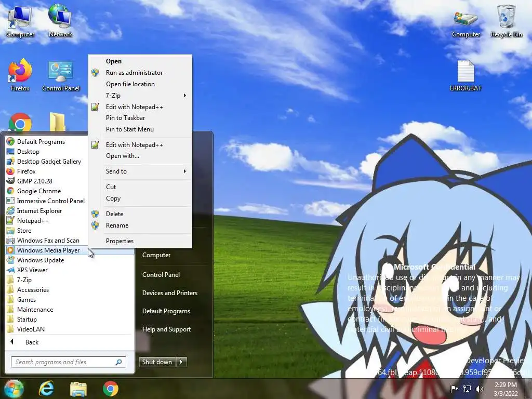Viewport: 532px width, 399px height.
Task: Expand the Games folder
Action: click(70, 299)
